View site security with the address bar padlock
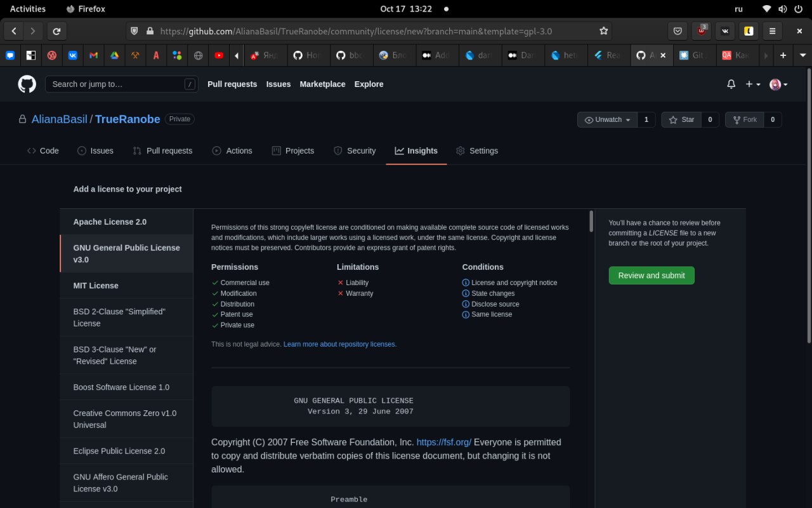 click(x=150, y=30)
